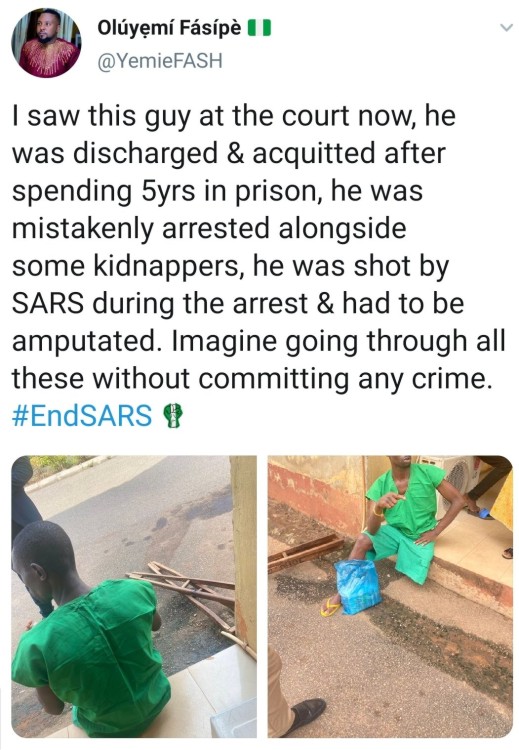Open the right attached photo

[x=390, y=596]
